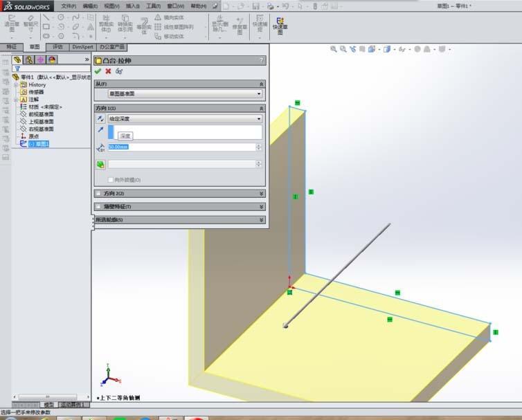Image resolution: width=522 pixels, height=420 pixels.
Task: Click the draft angle spinner arrows
Action: 259,164
